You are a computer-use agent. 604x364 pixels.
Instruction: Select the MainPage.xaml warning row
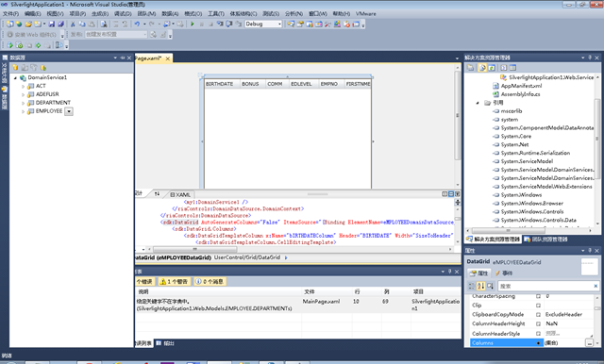point(298,305)
